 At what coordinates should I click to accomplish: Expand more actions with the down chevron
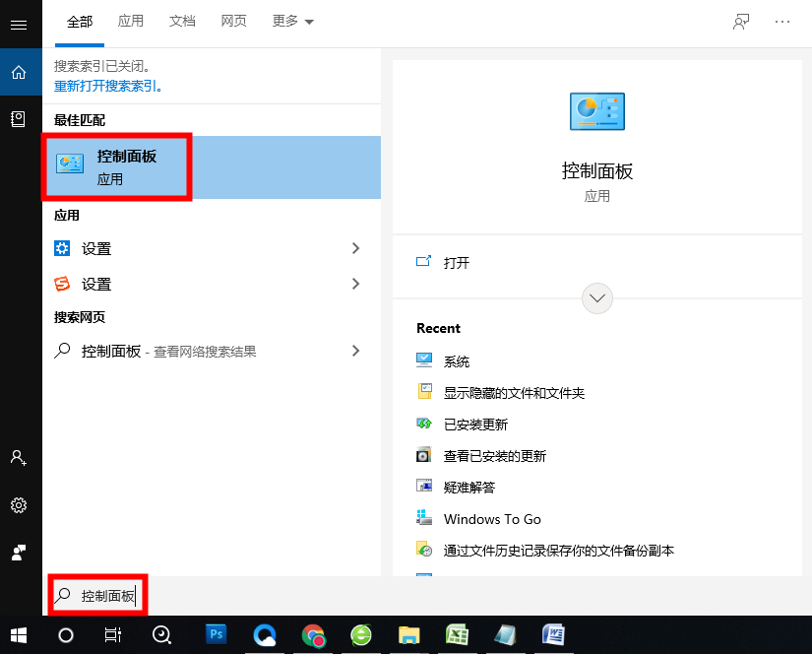pyautogui.click(x=597, y=298)
